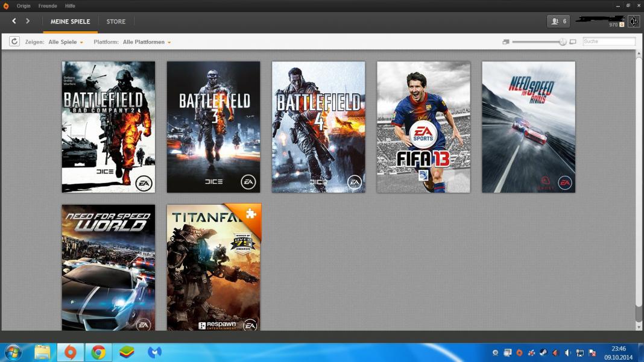Click the Suche search field

(x=609, y=42)
